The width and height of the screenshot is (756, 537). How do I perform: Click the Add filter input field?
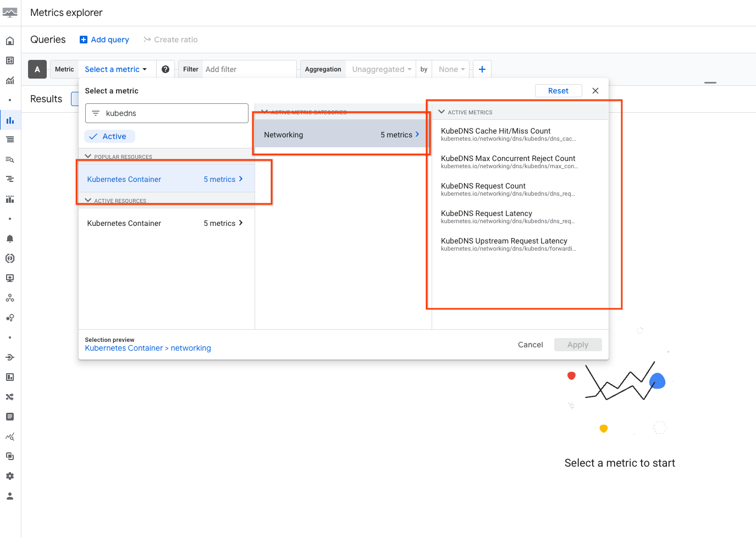tap(250, 69)
